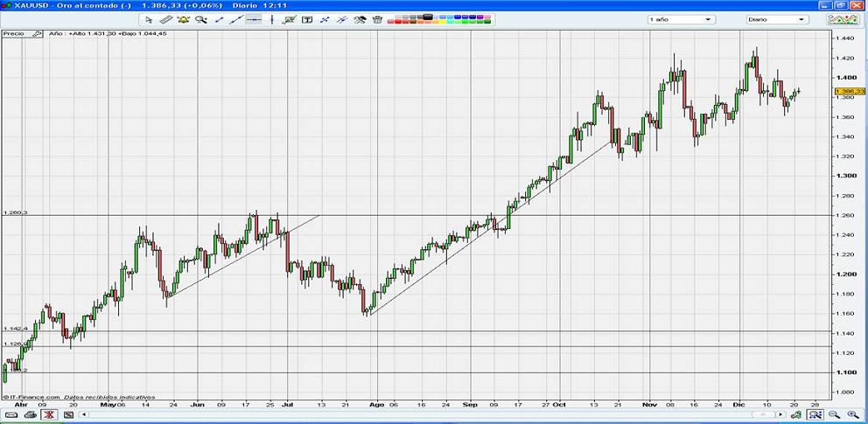Open the hammer and wrench settings

[x=360, y=20]
